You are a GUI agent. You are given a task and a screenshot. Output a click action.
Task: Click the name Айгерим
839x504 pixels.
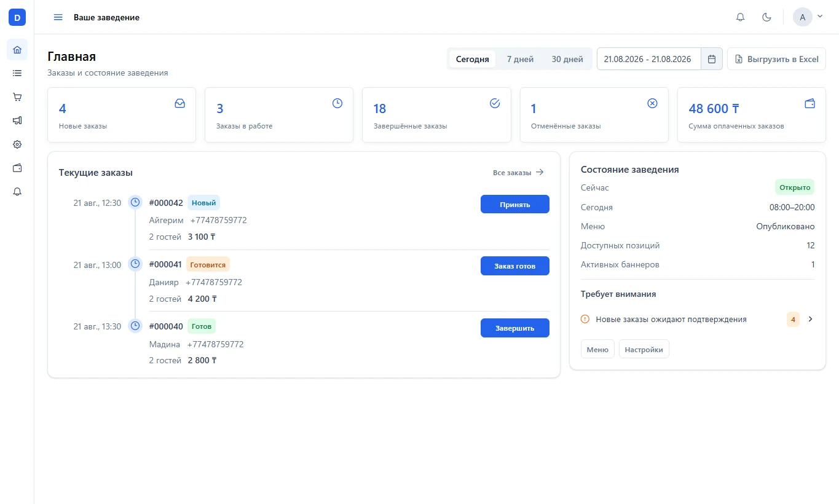[x=166, y=220]
